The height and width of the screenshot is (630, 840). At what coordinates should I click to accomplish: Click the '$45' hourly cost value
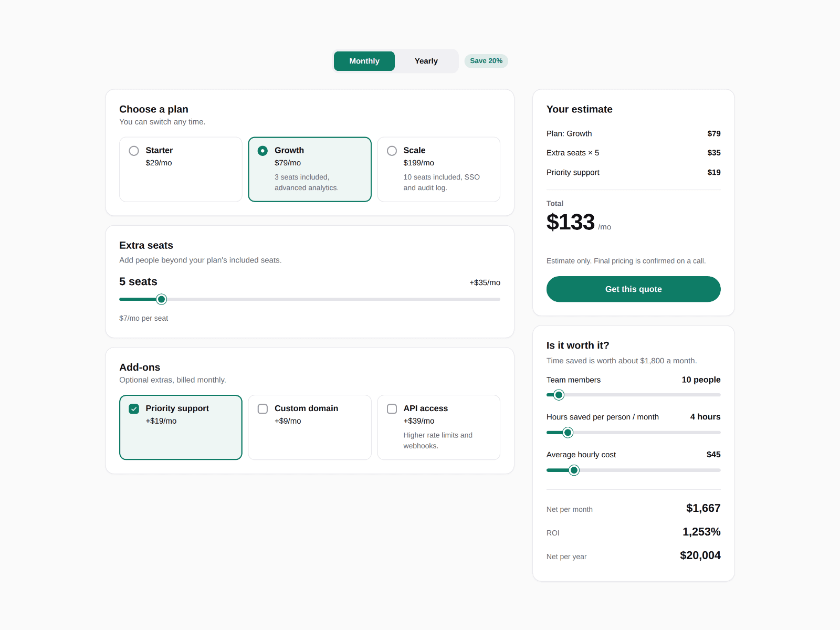click(x=713, y=455)
